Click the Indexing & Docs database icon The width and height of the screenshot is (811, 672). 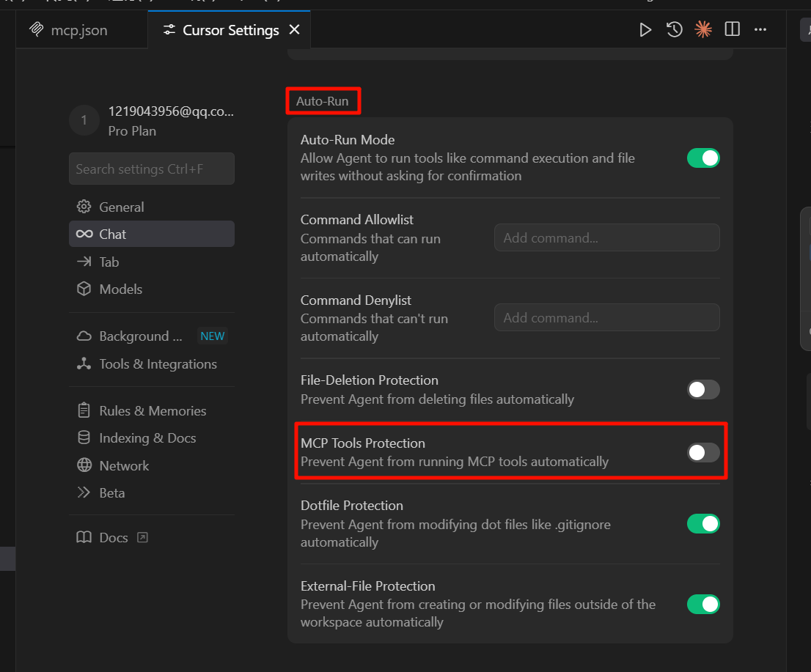(x=84, y=437)
